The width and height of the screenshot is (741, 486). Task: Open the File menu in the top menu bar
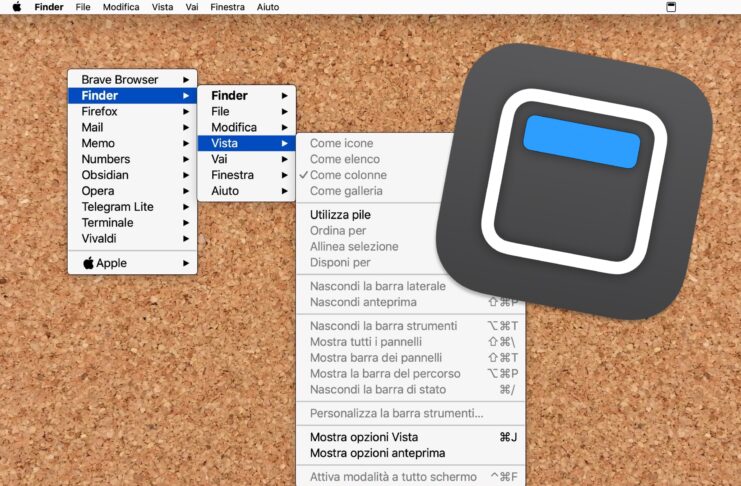(x=83, y=7)
